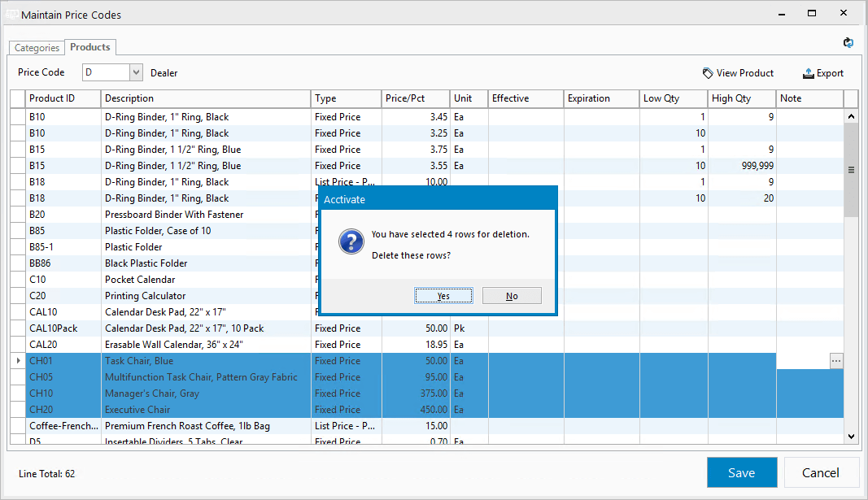Click the current row indicator arrow for CH01

[18, 361]
